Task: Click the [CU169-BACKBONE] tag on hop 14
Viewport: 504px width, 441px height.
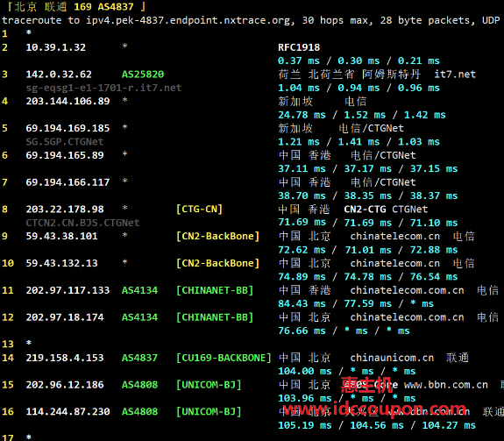Action: coord(224,358)
